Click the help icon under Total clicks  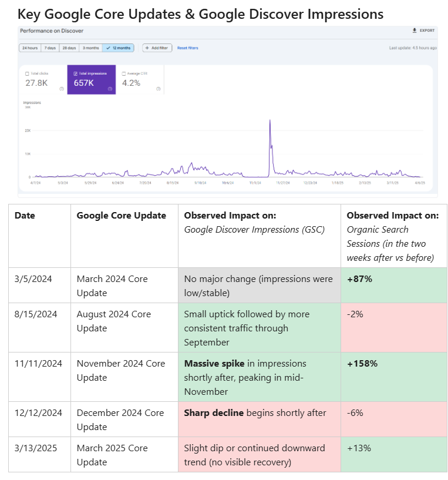coord(62,89)
